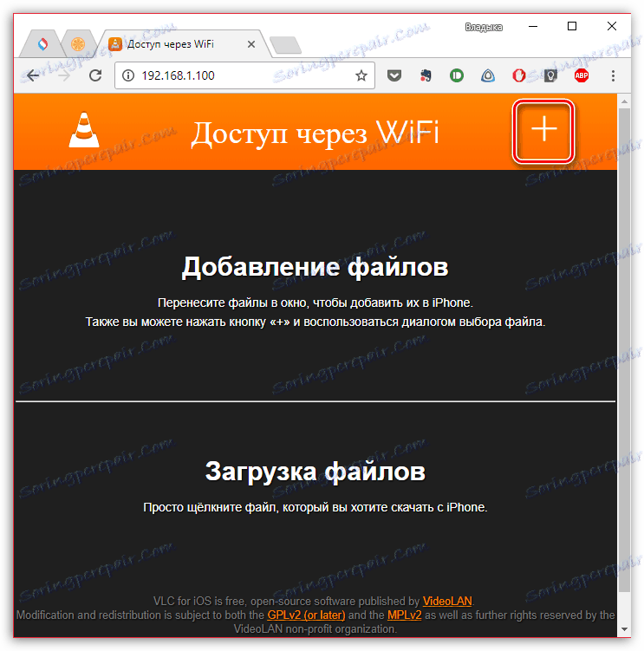Click the 'Добавление файлов' heading

coord(315,266)
